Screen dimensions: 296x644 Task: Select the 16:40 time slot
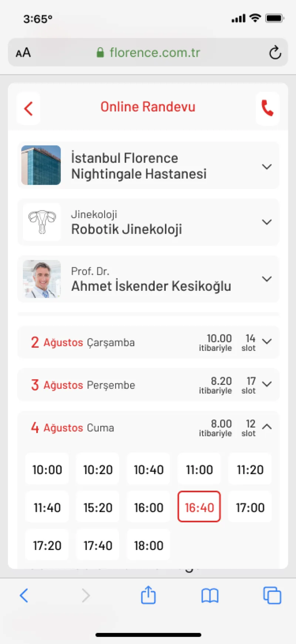click(199, 507)
